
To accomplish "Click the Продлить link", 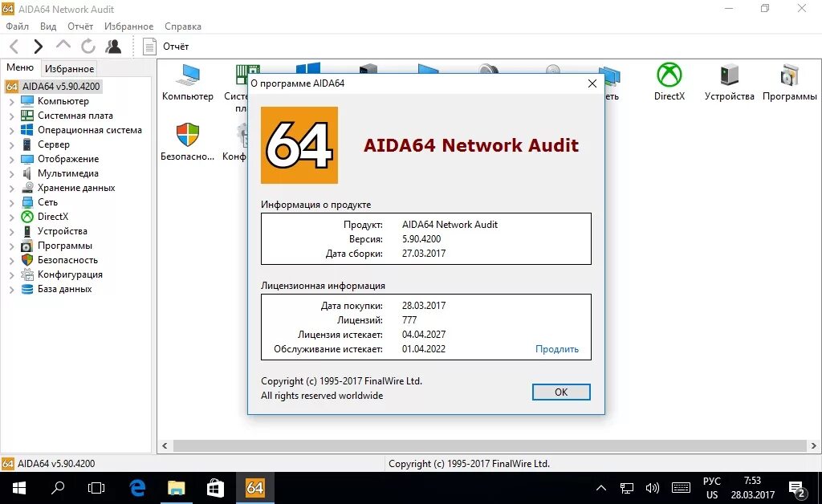I will point(557,349).
